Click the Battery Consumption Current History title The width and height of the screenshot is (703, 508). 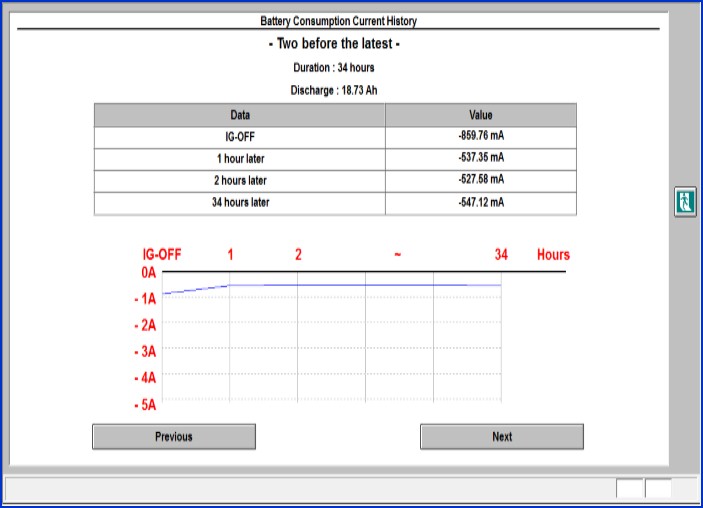click(338, 21)
